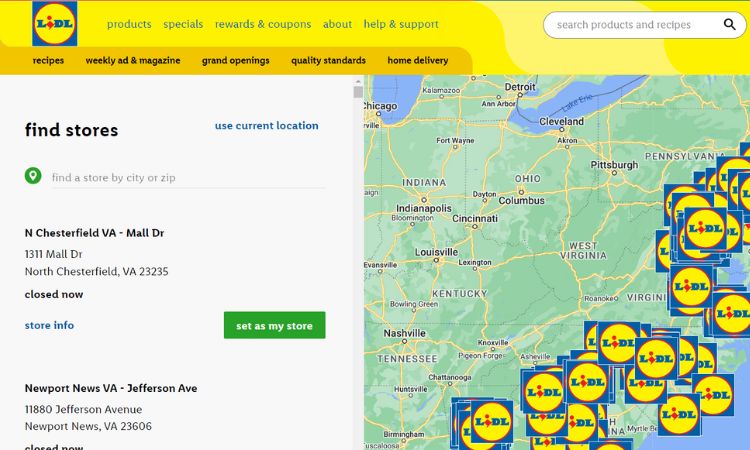
Task: Go to home delivery page
Action: click(x=418, y=60)
